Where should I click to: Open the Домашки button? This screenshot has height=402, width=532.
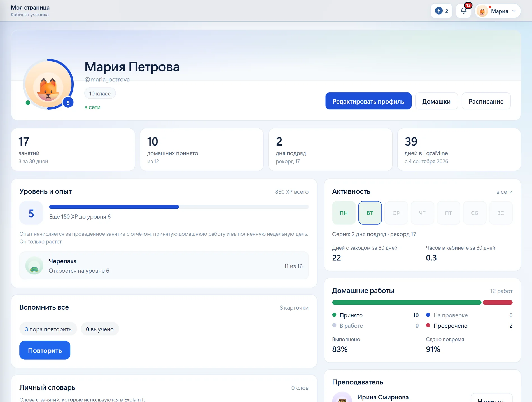(x=436, y=101)
